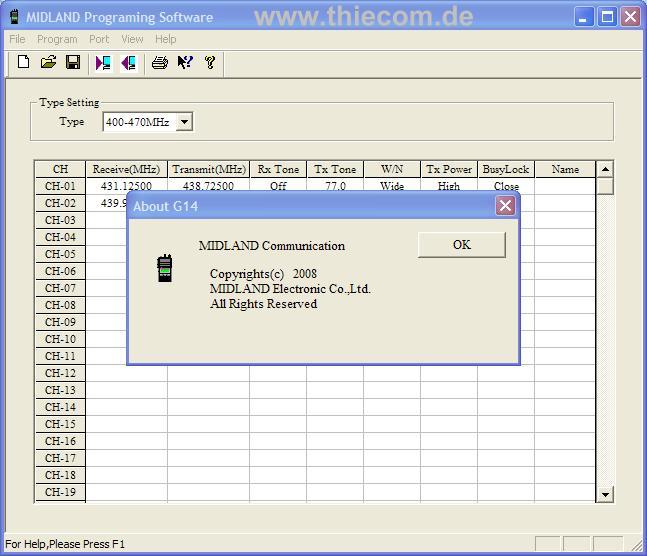Close the About G14 dialog
Viewport: 647px width, 556px height.
tap(505, 206)
